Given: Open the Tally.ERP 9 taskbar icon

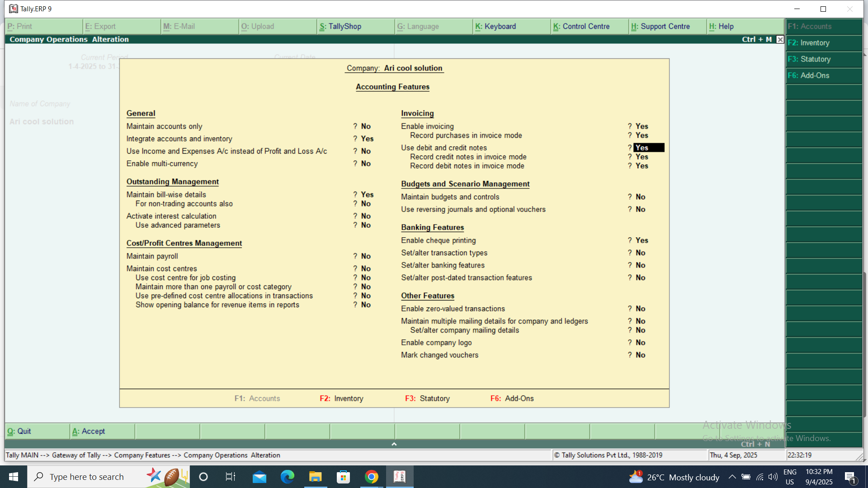Looking at the screenshot, I should click(x=400, y=477).
